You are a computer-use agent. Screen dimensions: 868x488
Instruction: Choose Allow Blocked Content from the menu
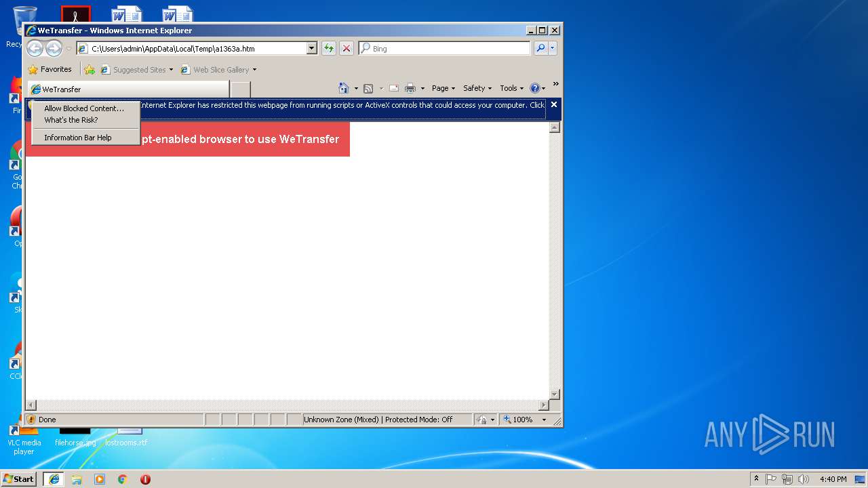(84, 108)
